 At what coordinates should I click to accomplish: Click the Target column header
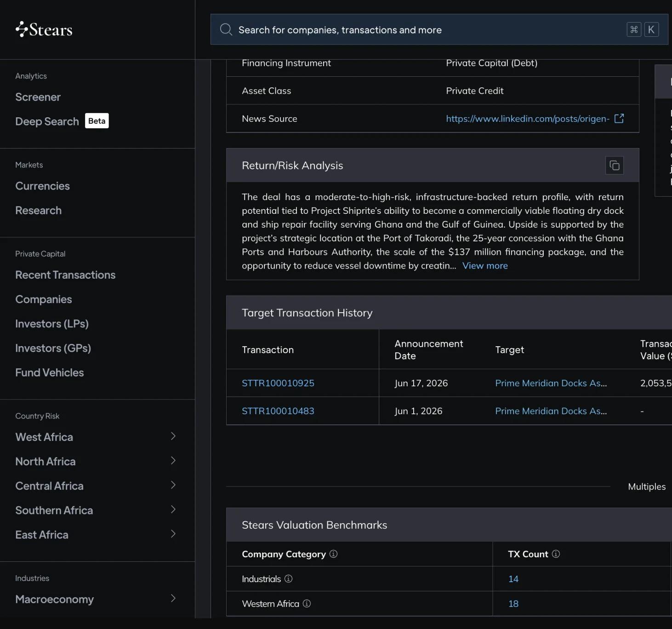tap(510, 349)
